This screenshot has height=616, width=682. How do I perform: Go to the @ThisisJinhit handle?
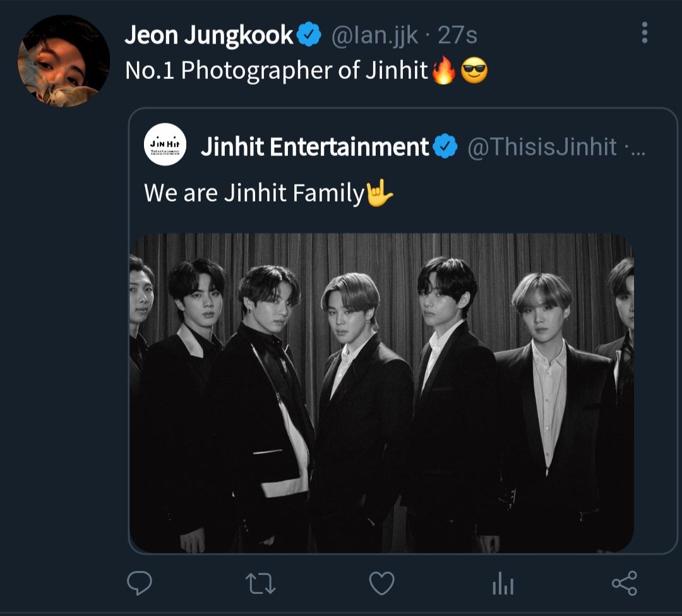tap(542, 147)
